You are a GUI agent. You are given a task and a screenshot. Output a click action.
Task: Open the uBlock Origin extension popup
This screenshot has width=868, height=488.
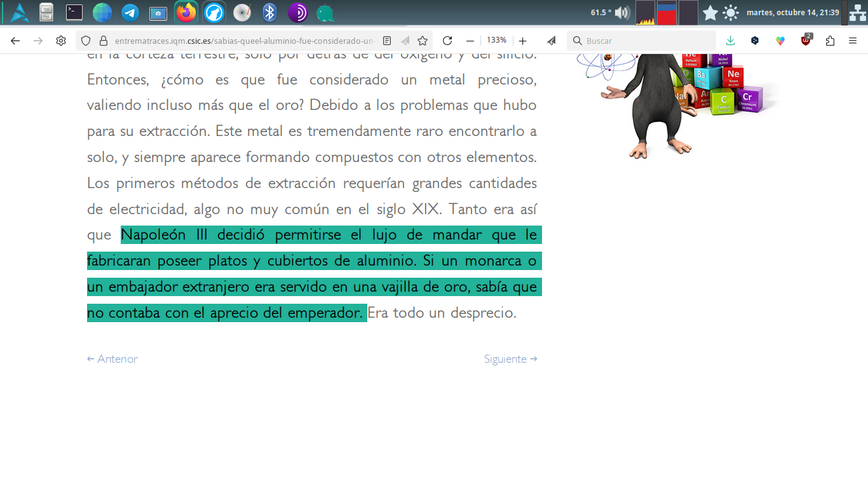806,40
